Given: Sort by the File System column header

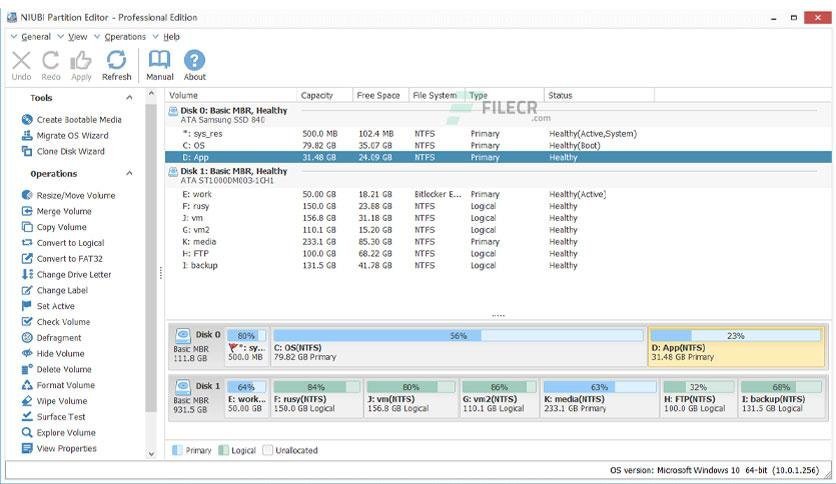Looking at the screenshot, I should pyautogui.click(x=437, y=95).
